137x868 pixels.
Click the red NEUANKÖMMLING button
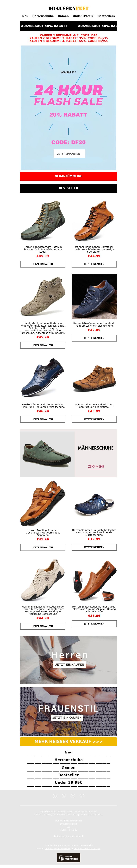(68, 176)
